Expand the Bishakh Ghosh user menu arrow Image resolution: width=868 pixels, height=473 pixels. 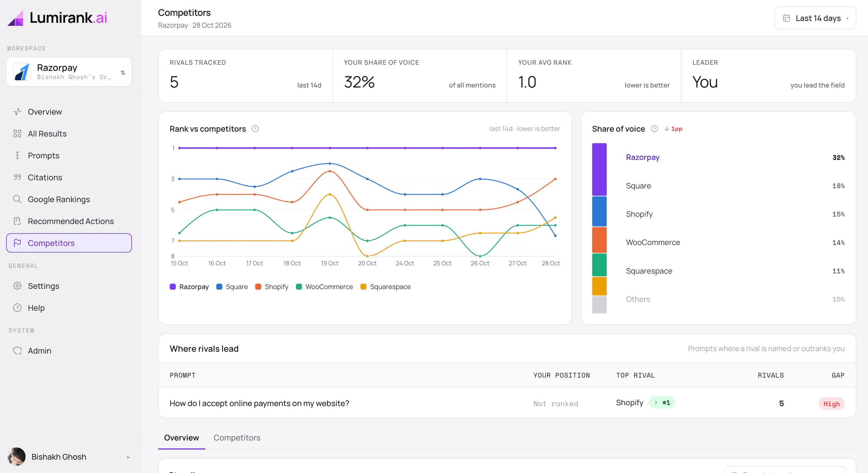pyautogui.click(x=128, y=457)
